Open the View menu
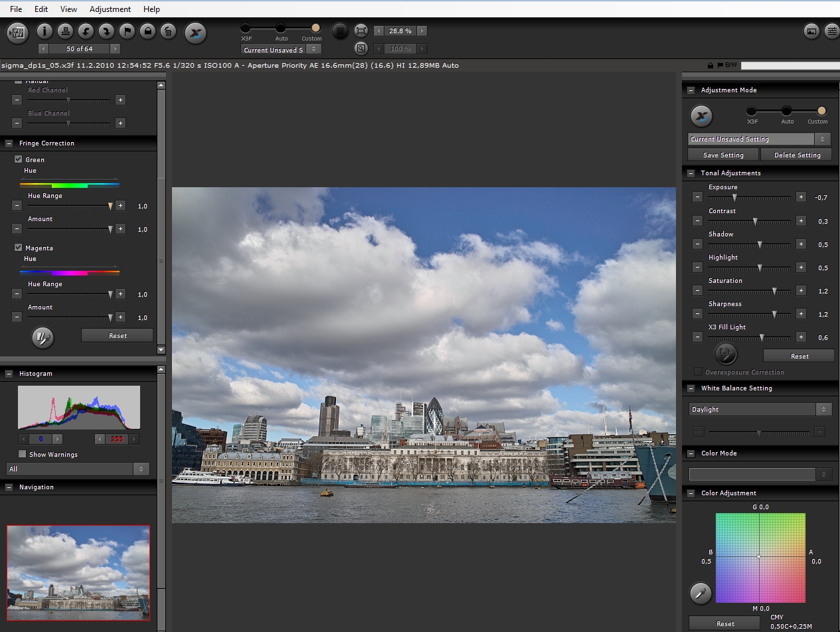Viewport: 840px width, 632px height. tap(68, 9)
